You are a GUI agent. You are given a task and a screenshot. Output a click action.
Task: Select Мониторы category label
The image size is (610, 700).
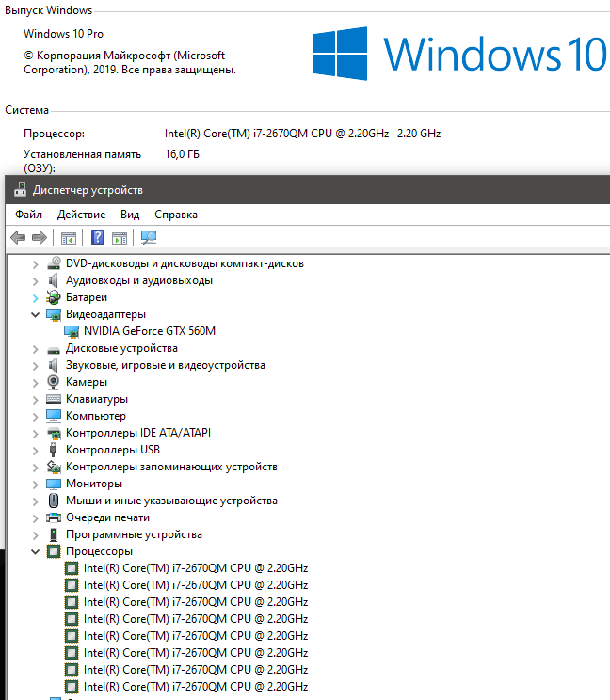[x=94, y=484]
